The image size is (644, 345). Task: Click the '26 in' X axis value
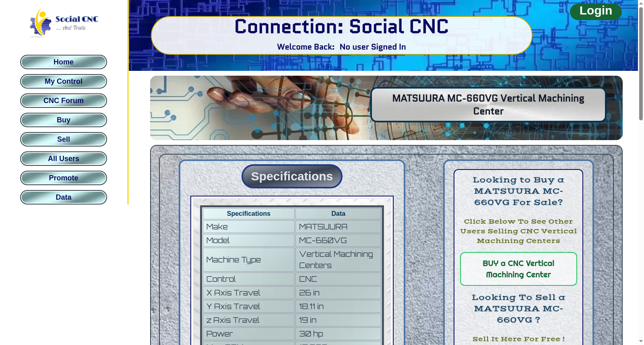click(x=338, y=293)
